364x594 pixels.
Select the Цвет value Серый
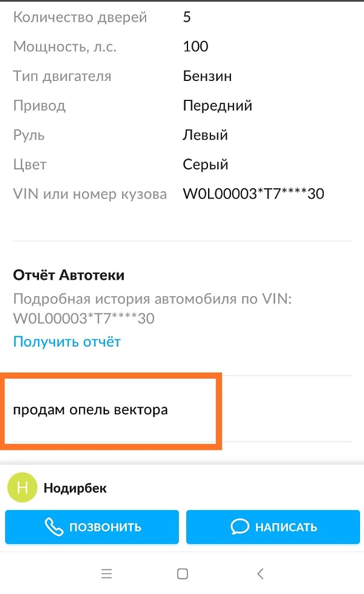205,164
